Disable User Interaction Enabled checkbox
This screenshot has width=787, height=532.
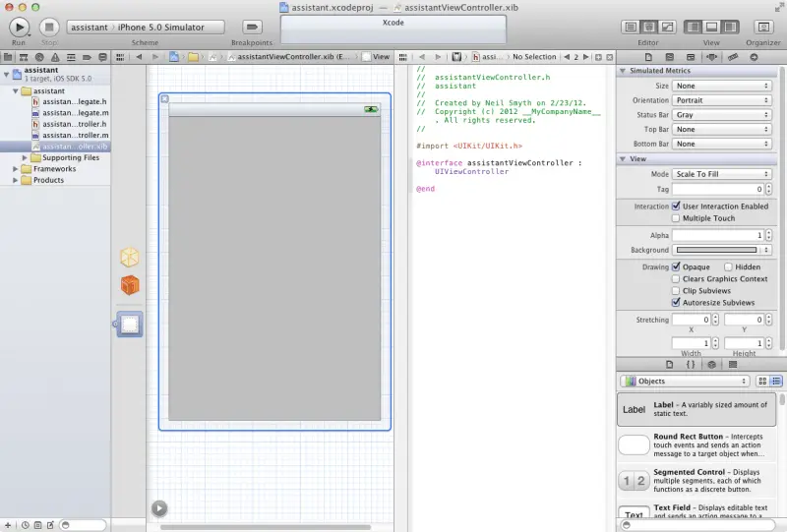(x=676, y=207)
